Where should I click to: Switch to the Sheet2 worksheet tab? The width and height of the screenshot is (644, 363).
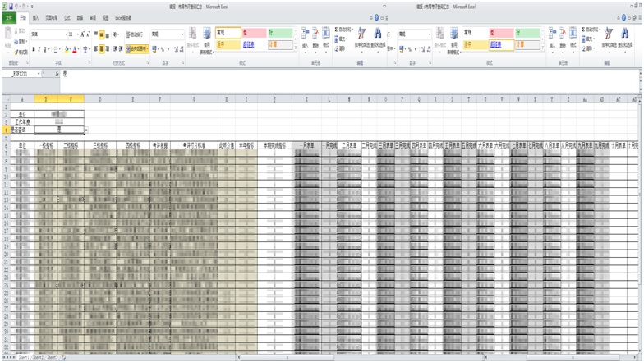point(38,358)
